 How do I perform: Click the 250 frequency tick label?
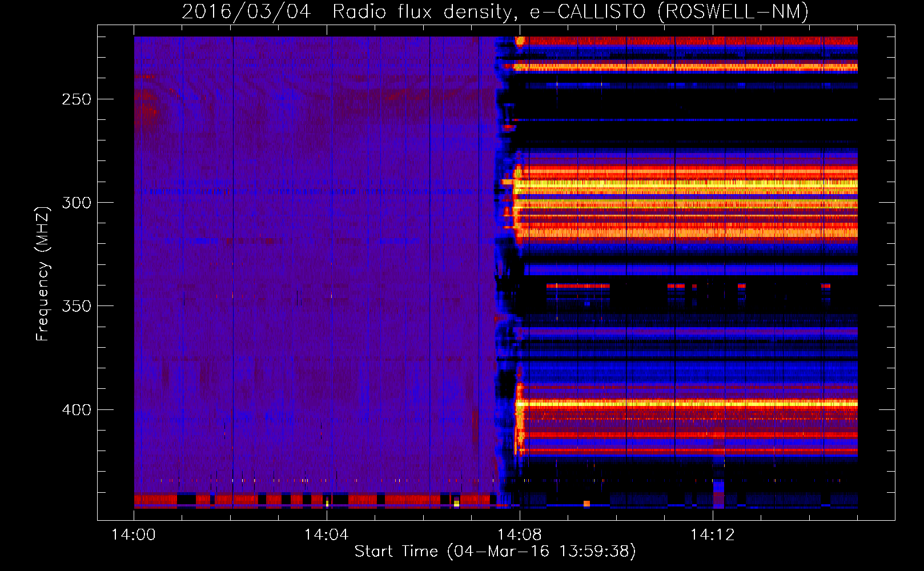point(77,99)
